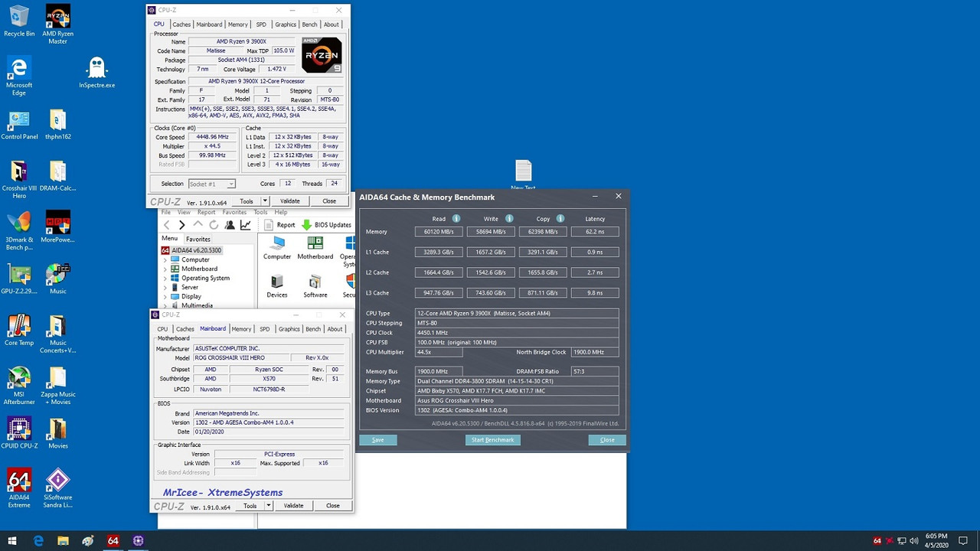Expand the Display tree node
The height and width of the screenshot is (551, 980).
click(165, 297)
